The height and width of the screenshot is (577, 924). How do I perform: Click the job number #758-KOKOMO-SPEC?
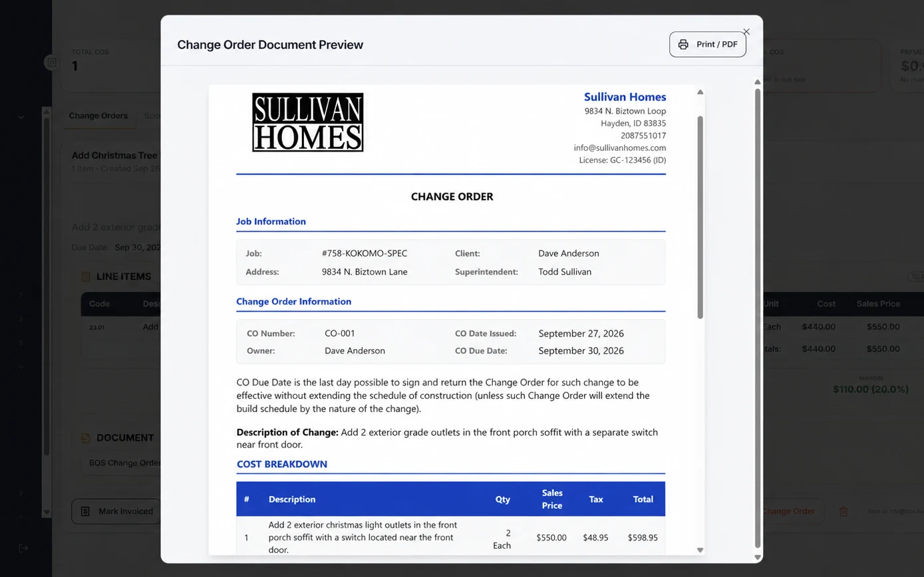pos(365,253)
